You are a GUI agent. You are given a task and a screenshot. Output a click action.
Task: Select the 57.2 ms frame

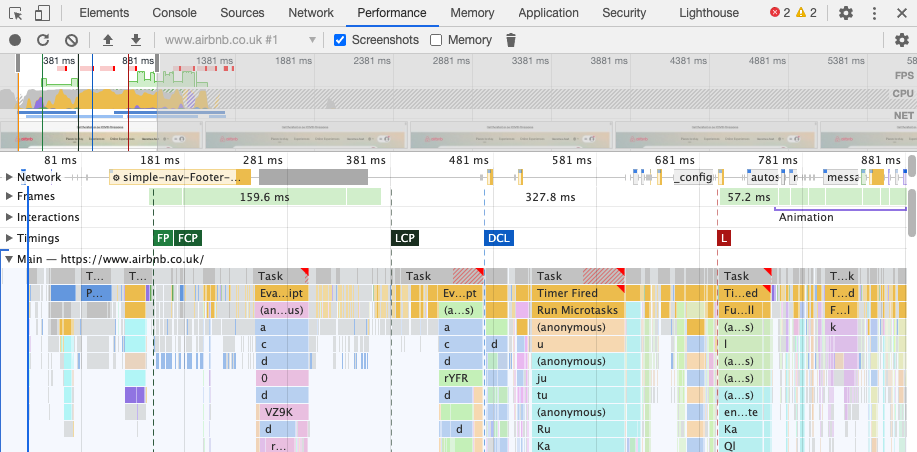749,197
